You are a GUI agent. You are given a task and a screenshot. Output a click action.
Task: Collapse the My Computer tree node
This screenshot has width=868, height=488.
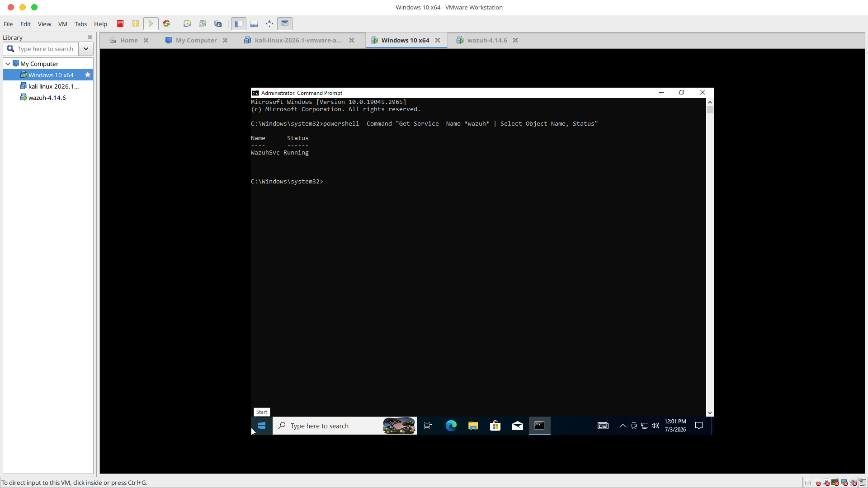(x=8, y=64)
